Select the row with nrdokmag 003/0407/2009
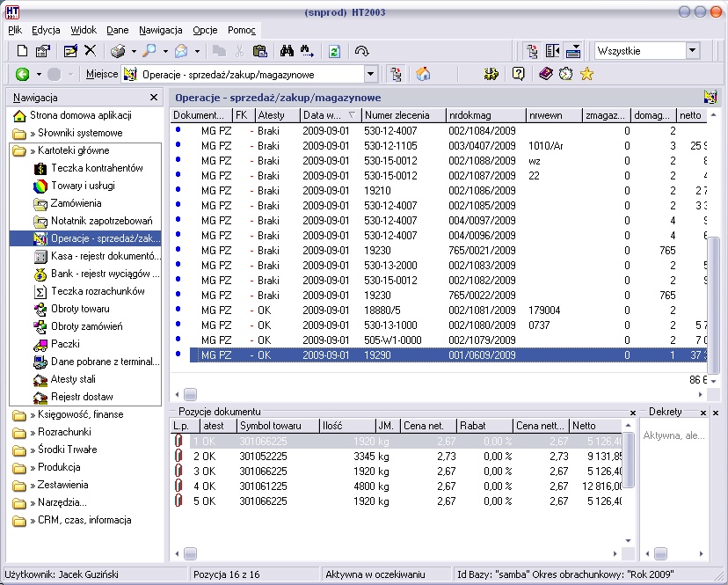Screen dimensions: 728x585 coord(439,146)
